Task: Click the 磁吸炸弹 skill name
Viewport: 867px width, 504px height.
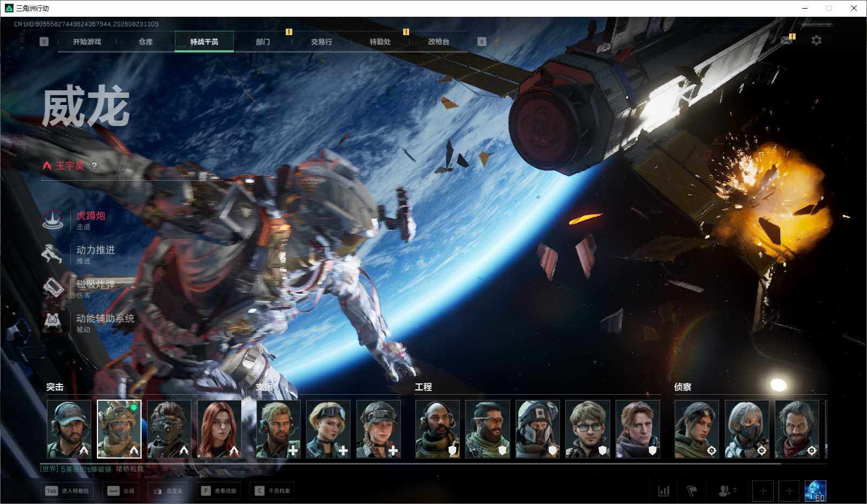Action: coord(95,284)
